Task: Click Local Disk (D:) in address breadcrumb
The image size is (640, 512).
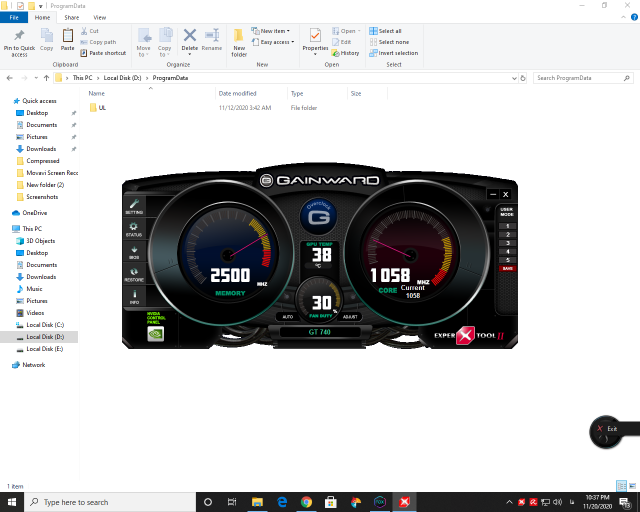Action: [x=122, y=78]
